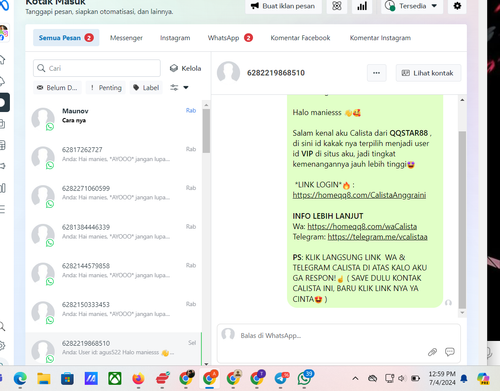Open the clock showing 12:59 PM
Screen dimensions: 500x391
[x=442, y=378]
